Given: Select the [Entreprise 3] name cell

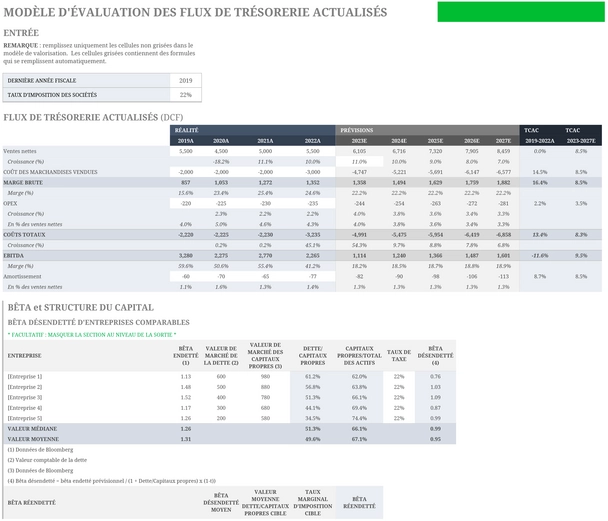Looking at the screenshot, I should click(x=25, y=398).
